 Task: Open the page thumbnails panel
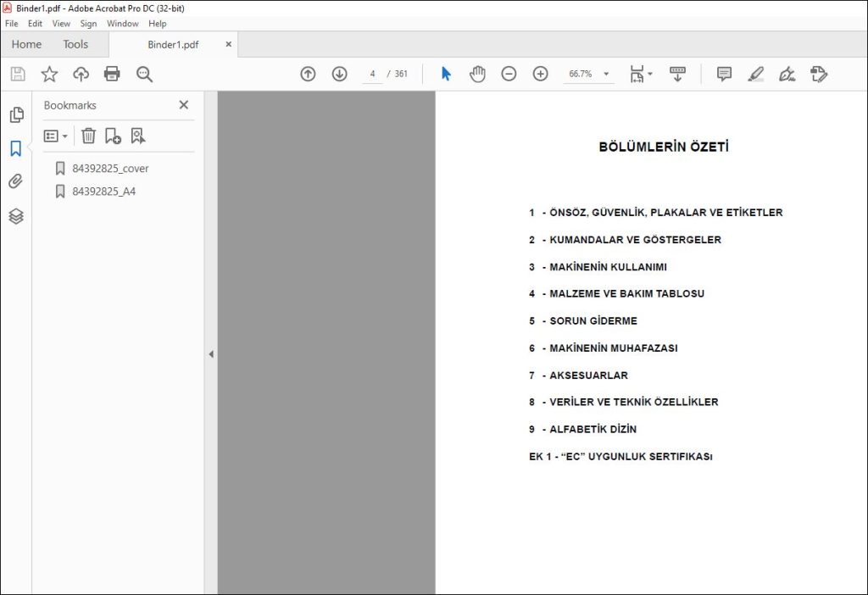17,114
